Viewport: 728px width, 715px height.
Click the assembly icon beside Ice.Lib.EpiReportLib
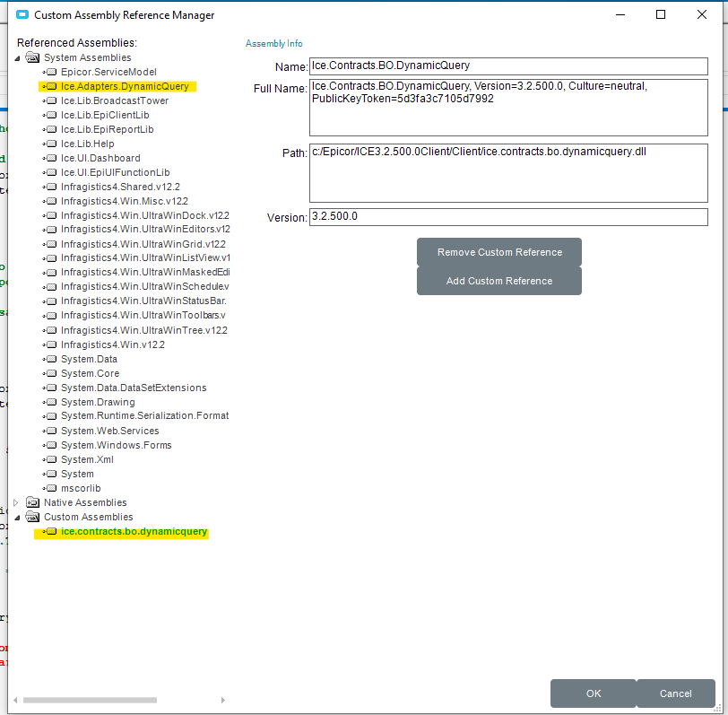[x=50, y=129]
